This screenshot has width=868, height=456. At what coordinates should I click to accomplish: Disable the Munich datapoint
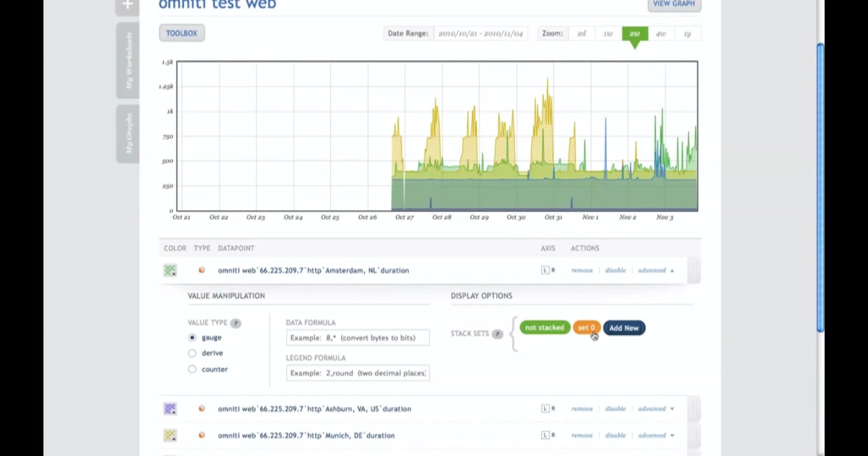[615, 435]
